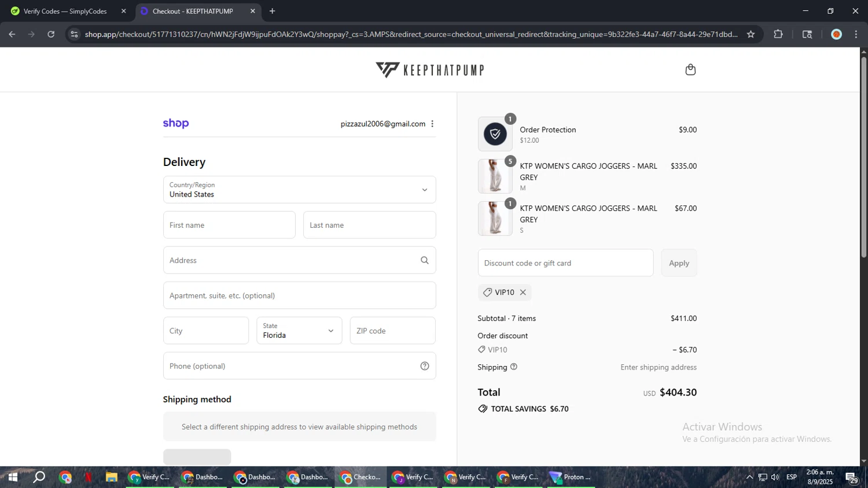This screenshot has width=868, height=488.
Task: Focus the First name field
Action: click(x=229, y=225)
